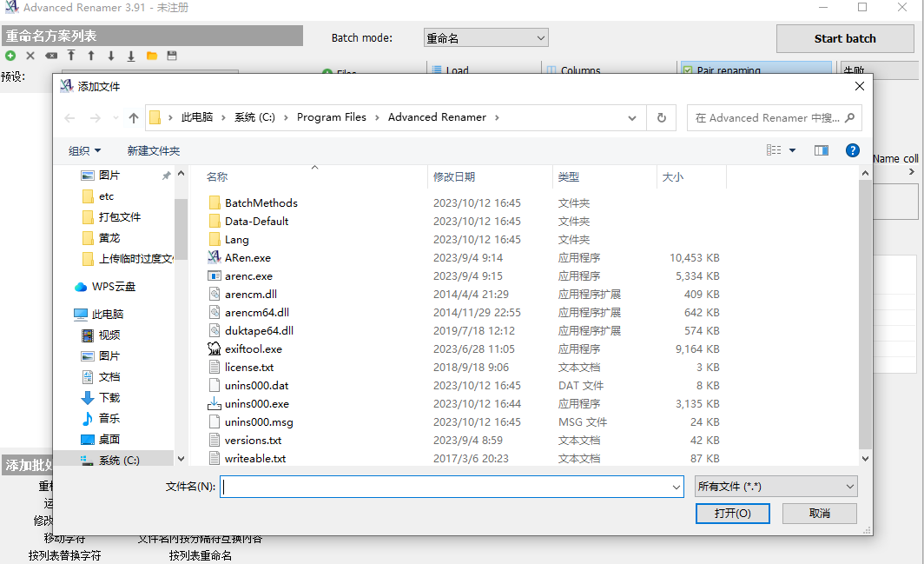
Task: Clear the method list with the eraser icon
Action: pos(50,55)
